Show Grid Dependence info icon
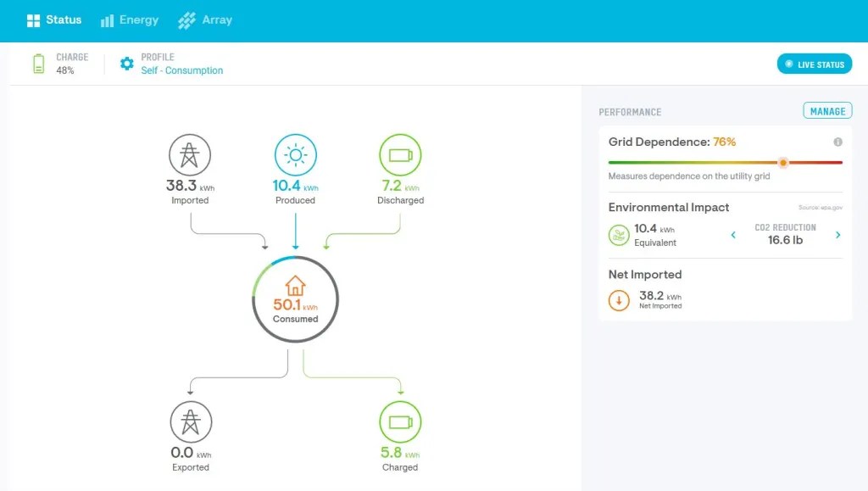The height and width of the screenshot is (491, 868). [837, 142]
